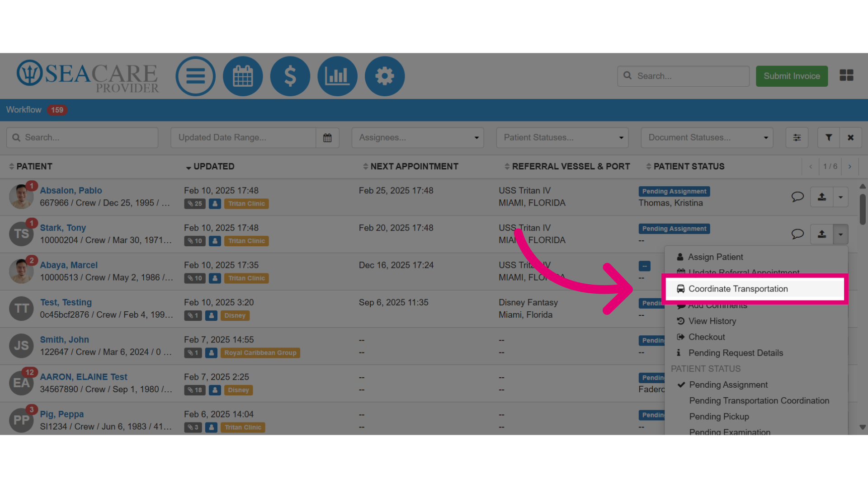Viewport: 868px width, 488px height.
Task: Open patient link Test, Testing
Action: pos(66,302)
